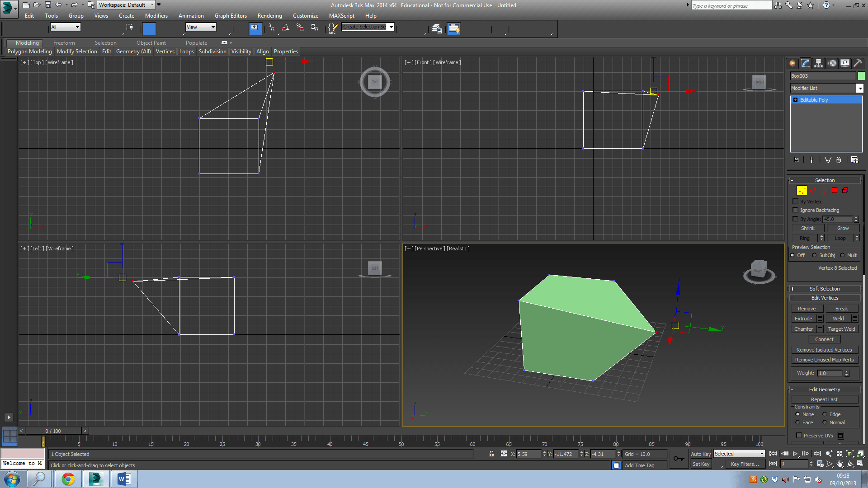Select Edge sub-object level icon
This screenshot has width=868, height=488.
tap(813, 191)
